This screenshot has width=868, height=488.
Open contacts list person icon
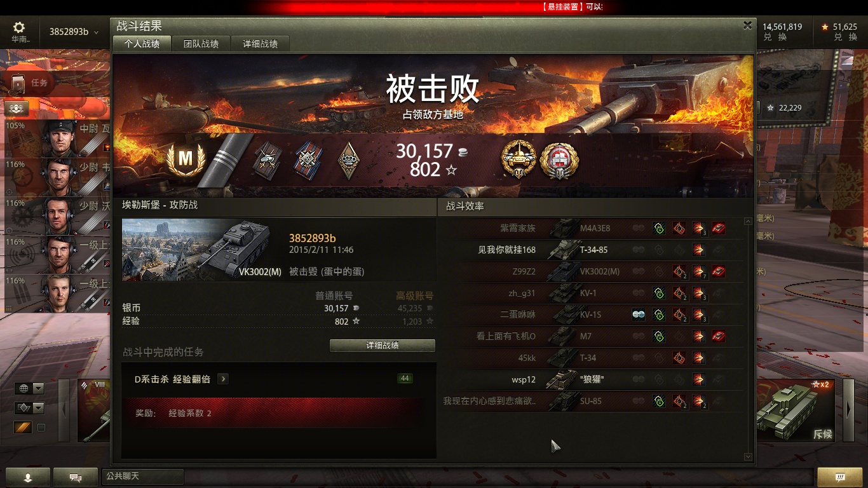tap(28, 477)
